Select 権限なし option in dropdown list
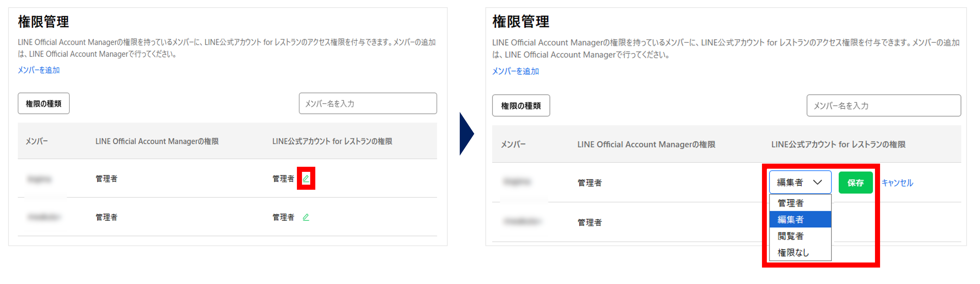This screenshot has height=284, width=980. pos(800,252)
